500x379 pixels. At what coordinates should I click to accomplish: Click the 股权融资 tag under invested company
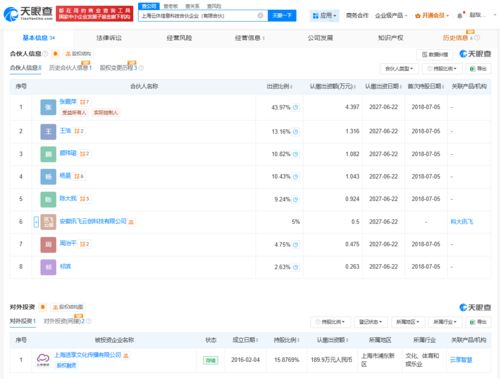pos(66,366)
